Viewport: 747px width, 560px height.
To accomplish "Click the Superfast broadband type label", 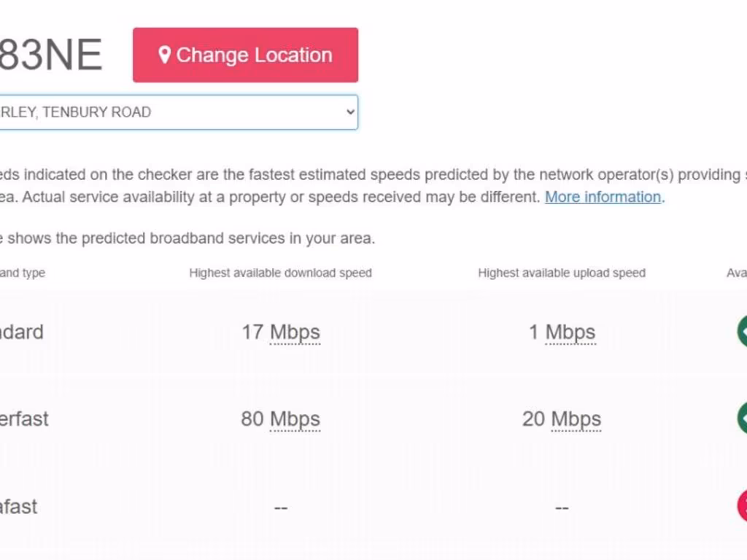I will (23, 419).
